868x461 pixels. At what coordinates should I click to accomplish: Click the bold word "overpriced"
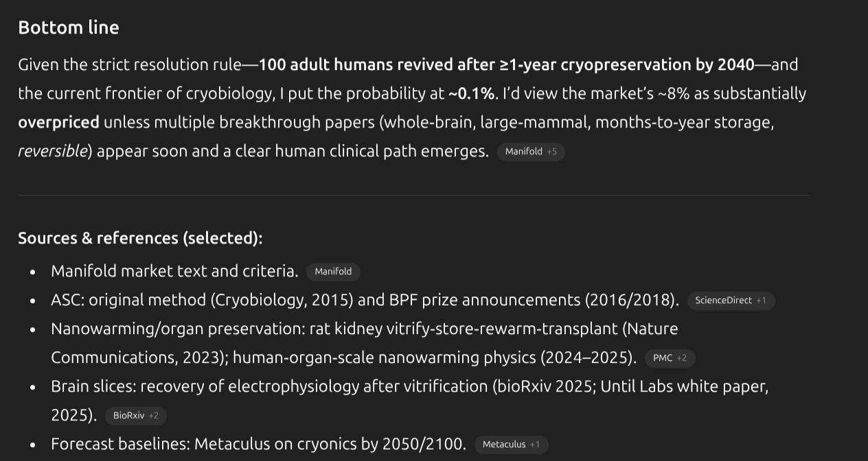click(58, 122)
